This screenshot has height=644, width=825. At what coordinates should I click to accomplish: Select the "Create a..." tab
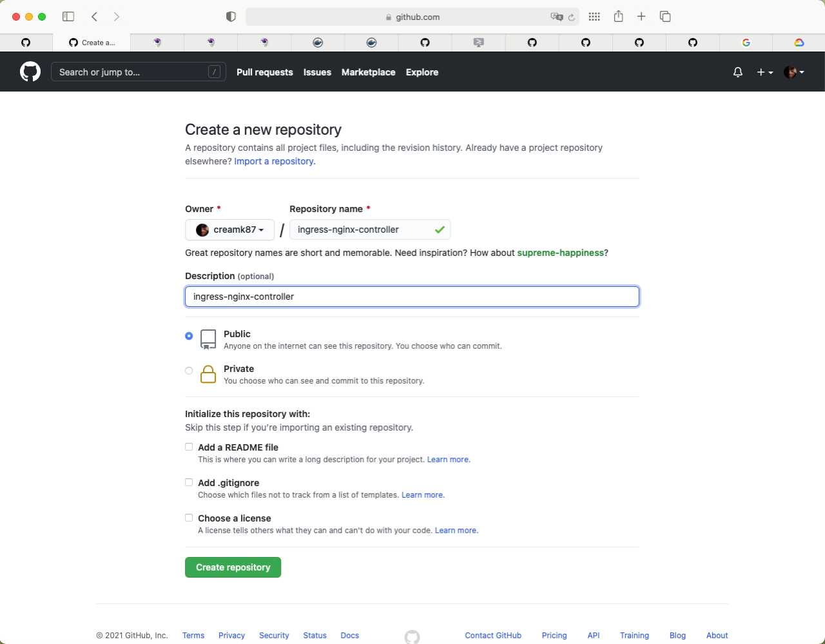[x=92, y=43]
